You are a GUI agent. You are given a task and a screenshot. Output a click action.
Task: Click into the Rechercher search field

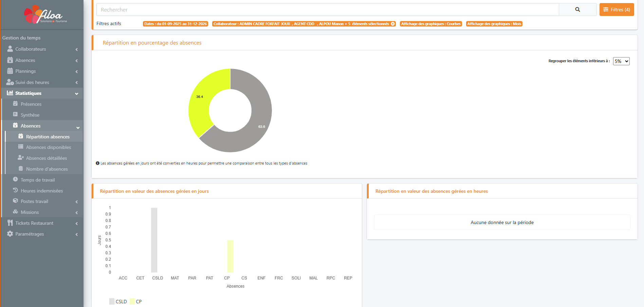pos(328,10)
